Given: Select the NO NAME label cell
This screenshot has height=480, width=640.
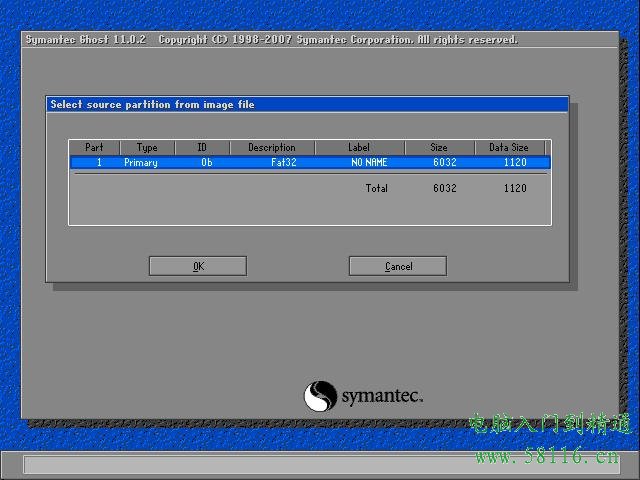Looking at the screenshot, I should [369, 162].
